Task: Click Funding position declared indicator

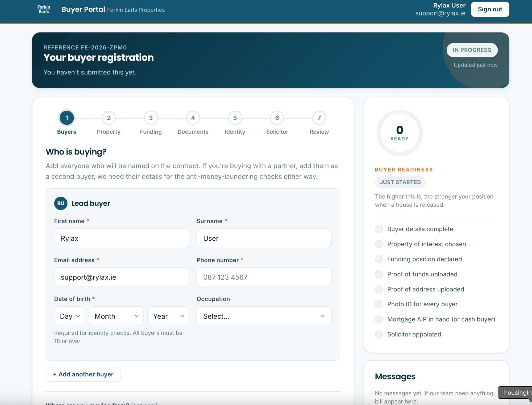Action: click(379, 259)
